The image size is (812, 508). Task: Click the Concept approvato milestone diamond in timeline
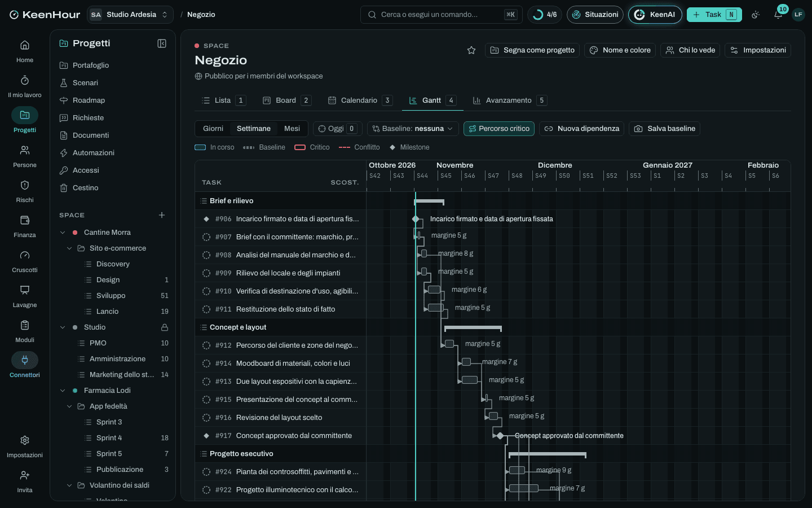(500, 436)
